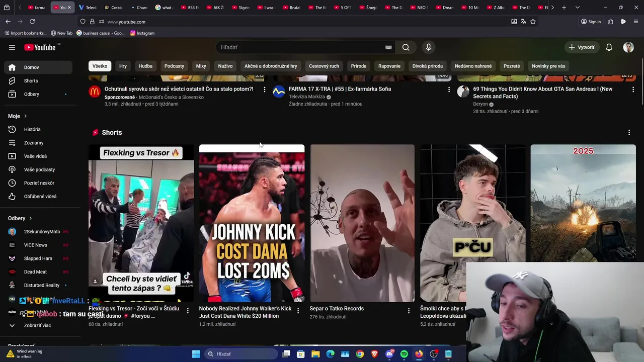Open the account avatar menu

tap(628, 47)
